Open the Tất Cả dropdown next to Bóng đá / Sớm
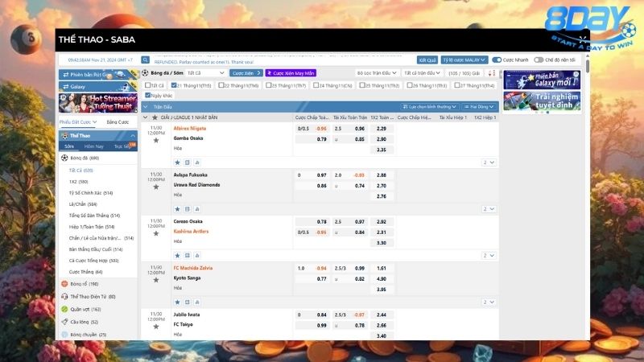 pos(205,73)
